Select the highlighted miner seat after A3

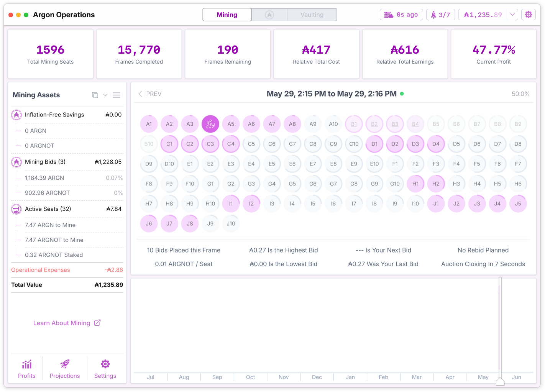tap(210, 124)
